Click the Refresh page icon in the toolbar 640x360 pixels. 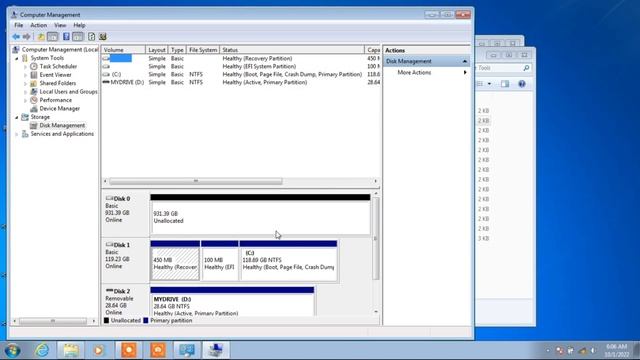click(x=91, y=37)
